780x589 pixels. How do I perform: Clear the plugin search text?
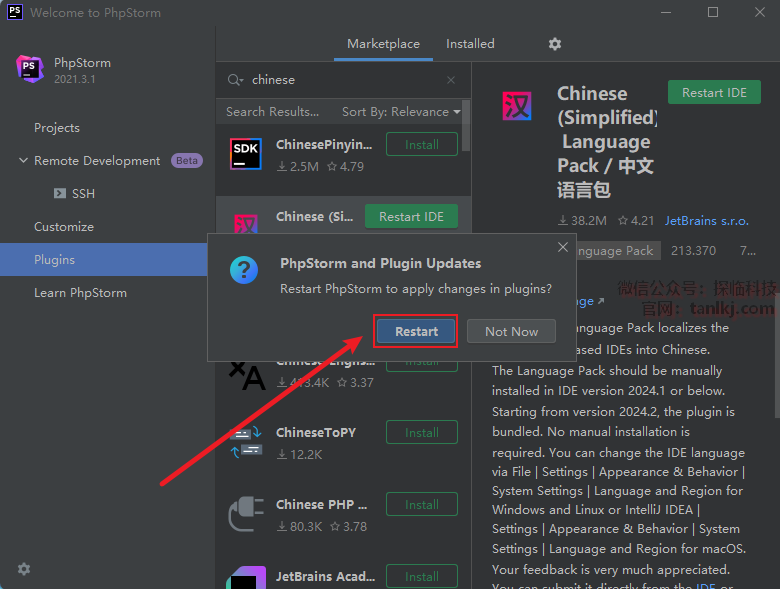coord(451,80)
